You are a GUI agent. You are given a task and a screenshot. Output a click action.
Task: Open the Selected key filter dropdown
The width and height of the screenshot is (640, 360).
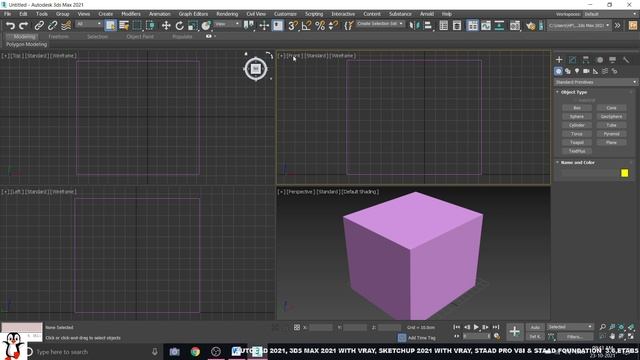[569, 327]
